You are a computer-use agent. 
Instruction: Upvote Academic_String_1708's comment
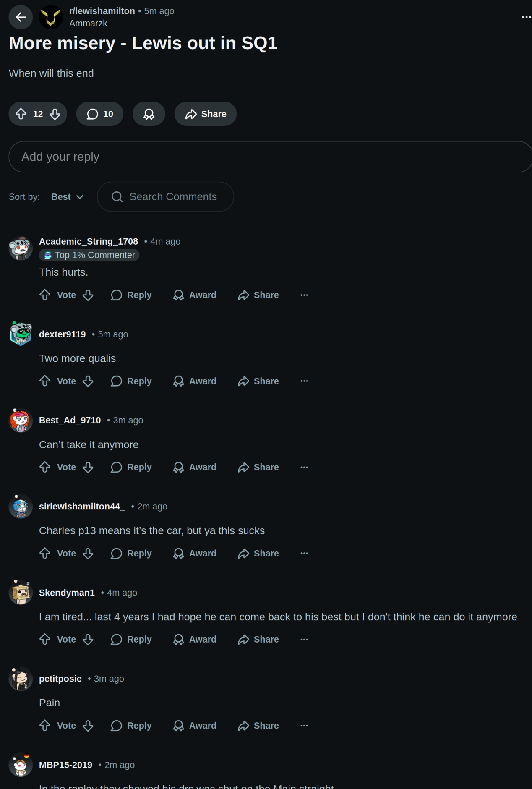click(45, 295)
